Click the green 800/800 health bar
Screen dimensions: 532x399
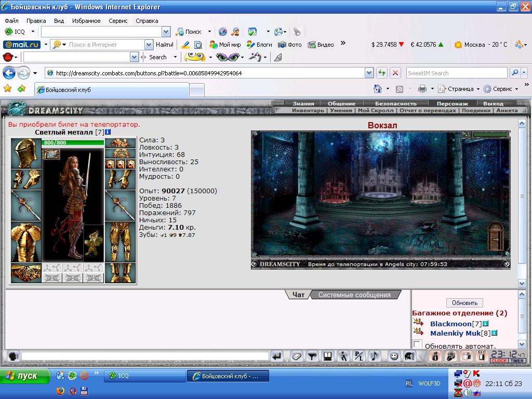click(x=73, y=142)
